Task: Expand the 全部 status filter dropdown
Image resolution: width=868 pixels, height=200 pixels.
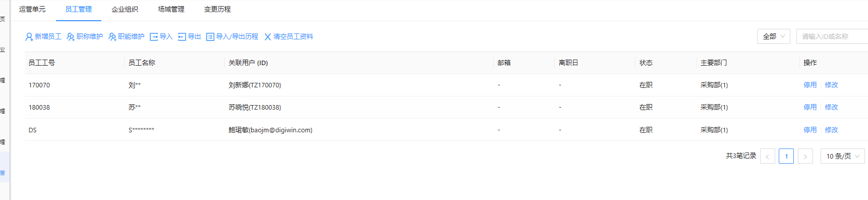Action: coord(773,36)
